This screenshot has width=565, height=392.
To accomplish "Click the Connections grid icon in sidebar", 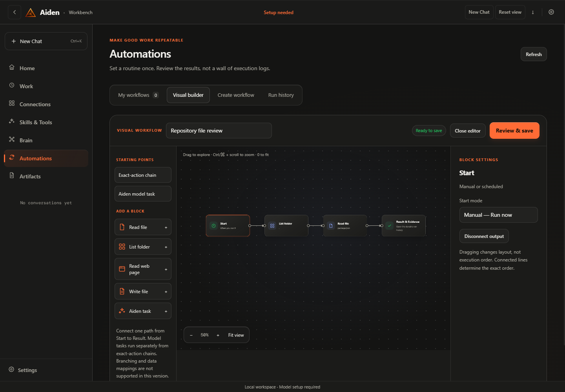I will 12,103.
